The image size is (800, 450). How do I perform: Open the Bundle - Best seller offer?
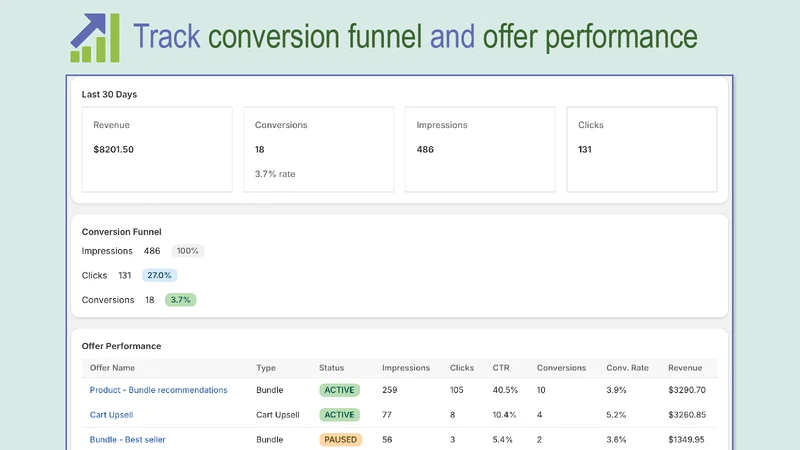(x=128, y=439)
